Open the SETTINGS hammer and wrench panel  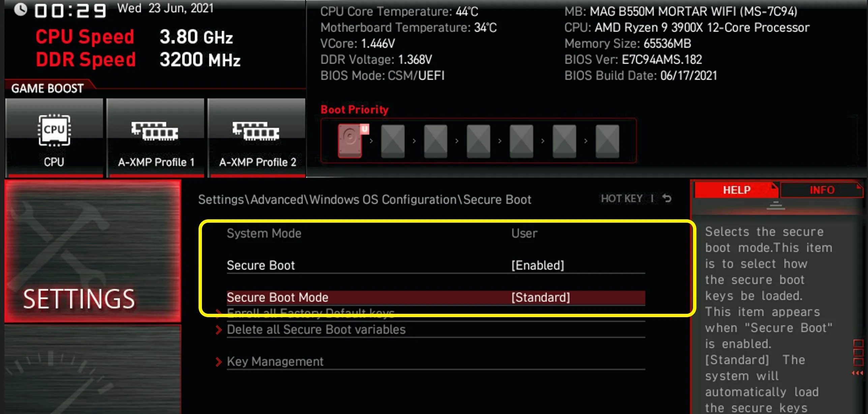[93, 250]
